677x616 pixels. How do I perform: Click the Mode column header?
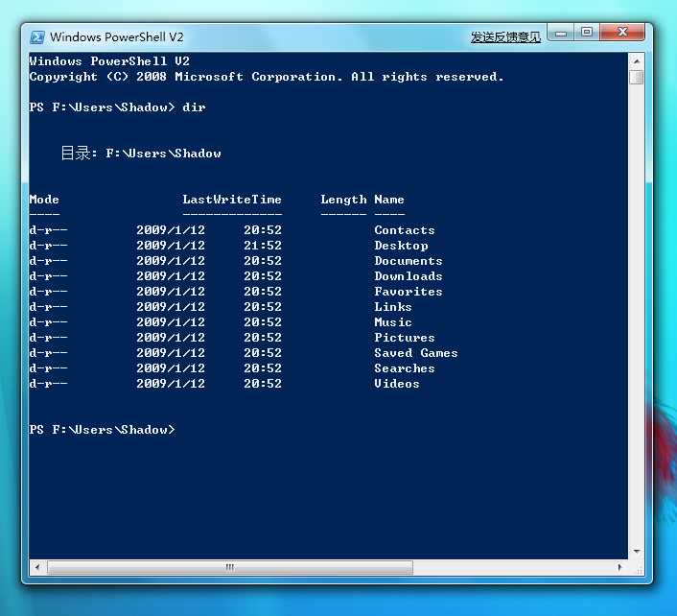[x=44, y=200]
